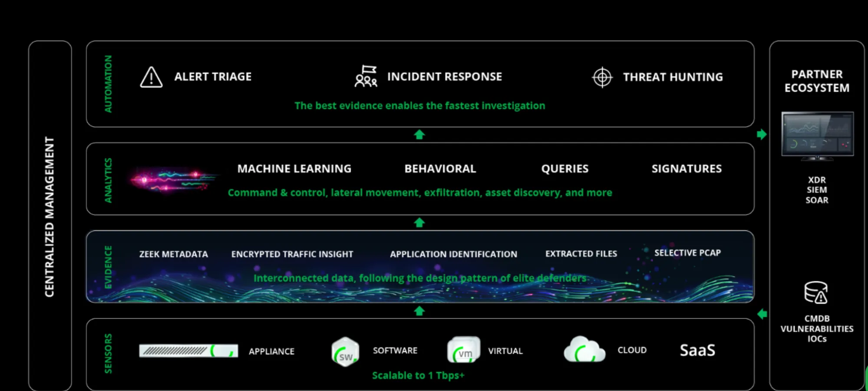Image resolution: width=868 pixels, height=391 pixels.
Task: Click the CMDB database warning icon
Action: click(816, 292)
